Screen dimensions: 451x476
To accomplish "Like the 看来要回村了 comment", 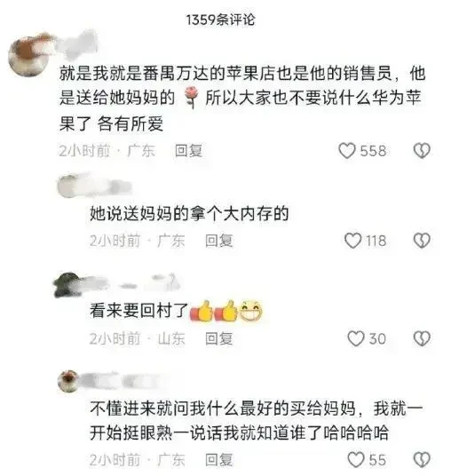I will pyautogui.click(x=356, y=338).
